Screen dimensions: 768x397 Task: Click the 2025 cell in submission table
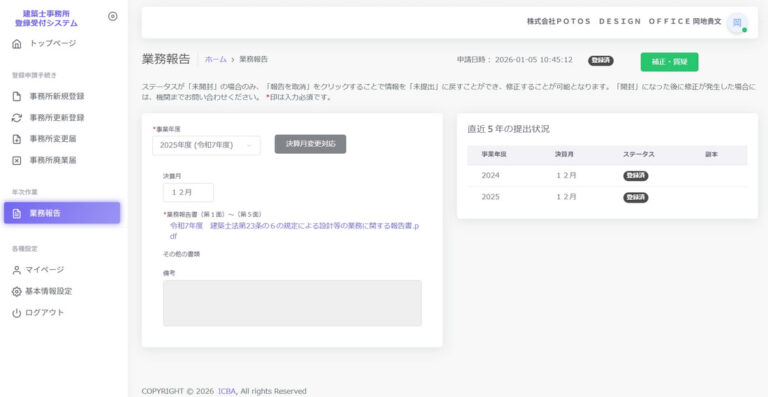491,197
